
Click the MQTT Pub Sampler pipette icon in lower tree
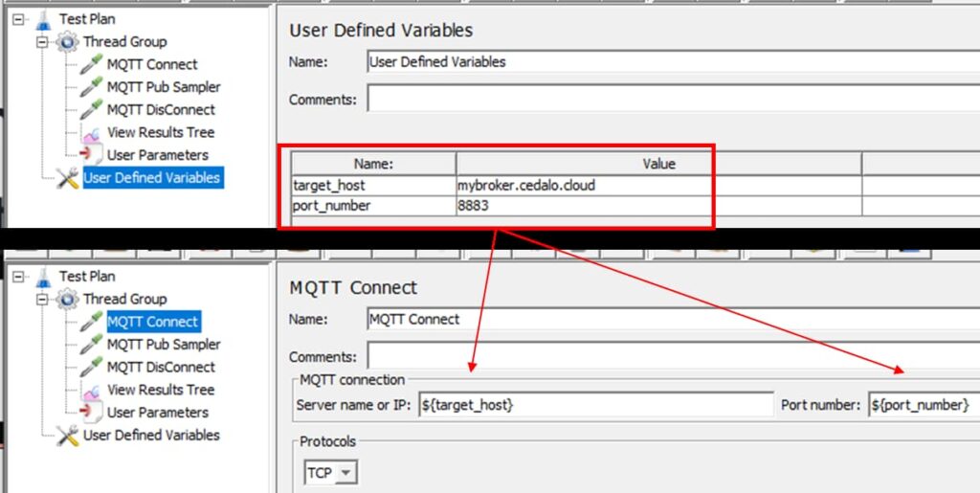91,345
